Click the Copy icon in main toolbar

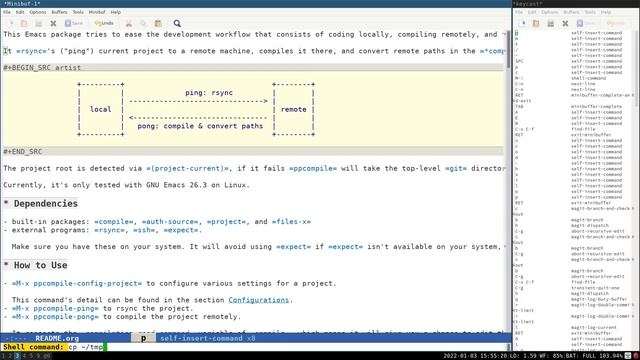(x=143, y=23)
